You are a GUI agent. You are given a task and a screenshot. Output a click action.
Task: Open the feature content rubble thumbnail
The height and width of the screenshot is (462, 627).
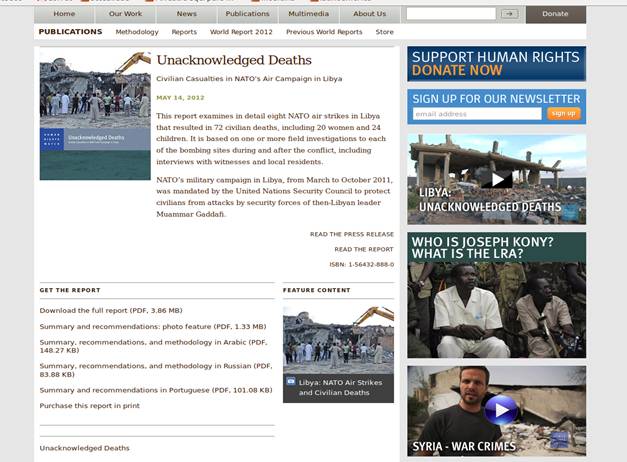pos(338,340)
